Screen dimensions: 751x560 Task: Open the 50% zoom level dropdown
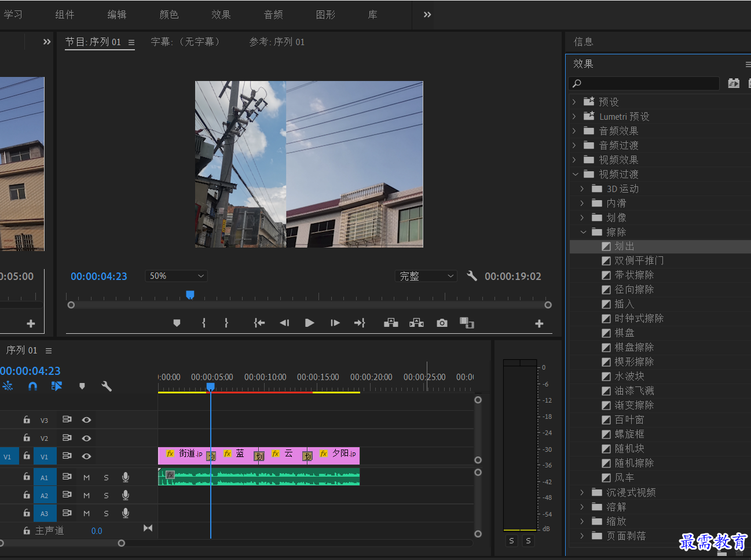click(x=177, y=276)
